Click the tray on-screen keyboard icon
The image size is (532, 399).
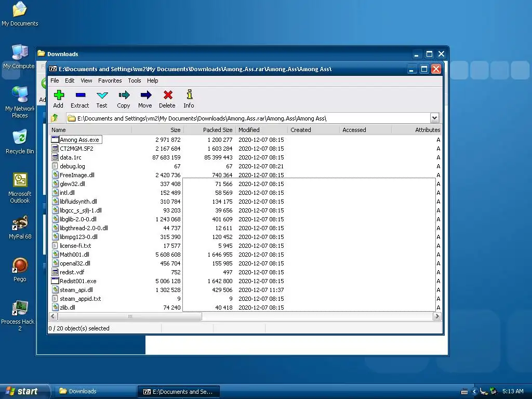(x=464, y=392)
